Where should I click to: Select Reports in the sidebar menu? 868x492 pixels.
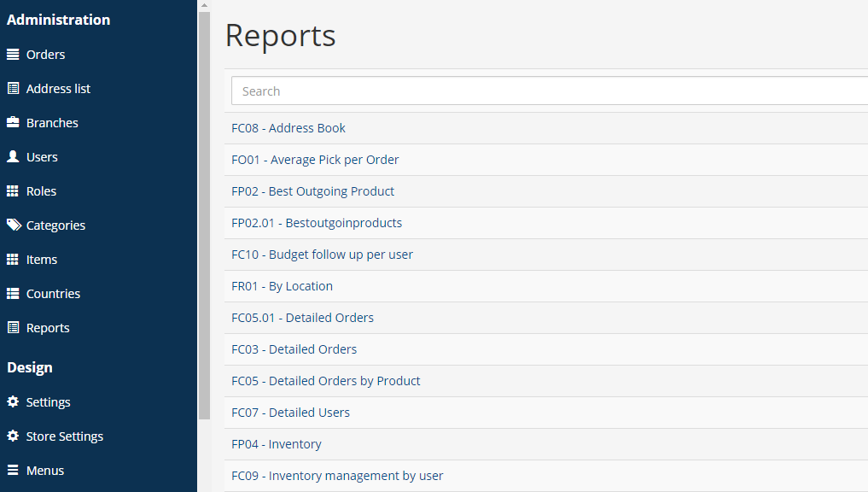click(48, 328)
